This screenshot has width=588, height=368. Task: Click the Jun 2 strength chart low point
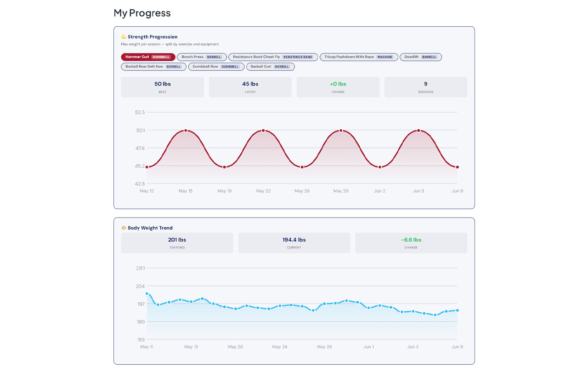tap(380, 167)
